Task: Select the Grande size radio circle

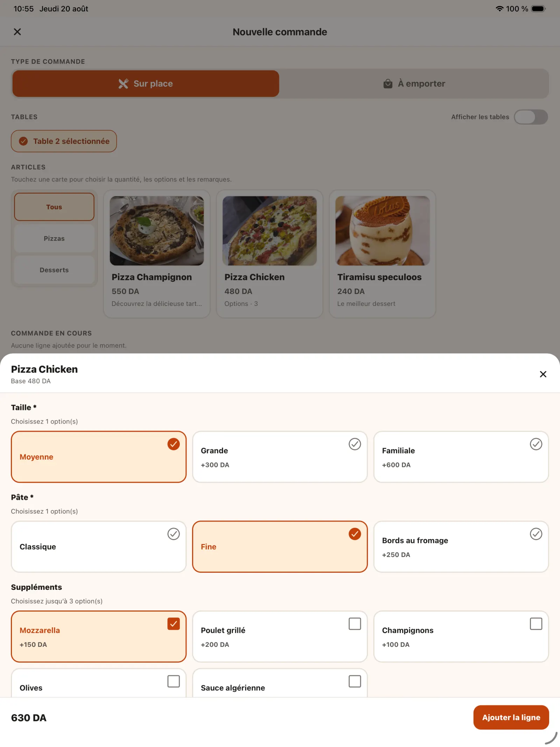Action: [x=355, y=444]
